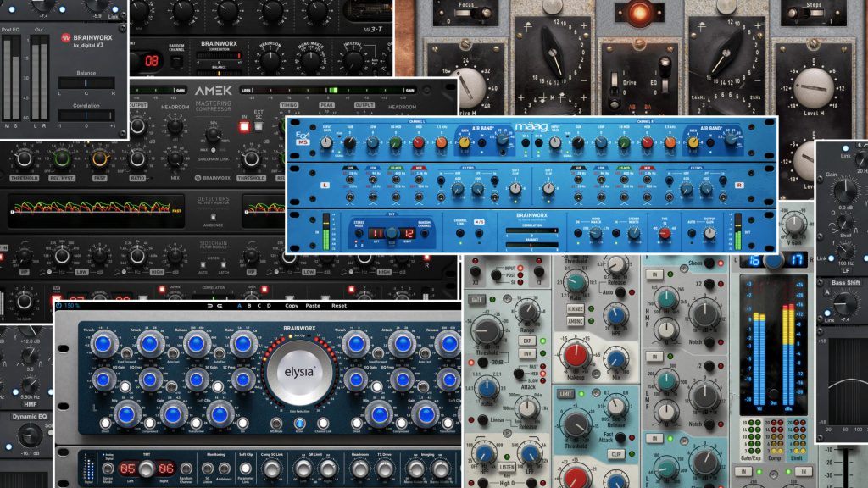
Task: Click the undo arrow in elysia toolbar
Action: tap(210, 305)
